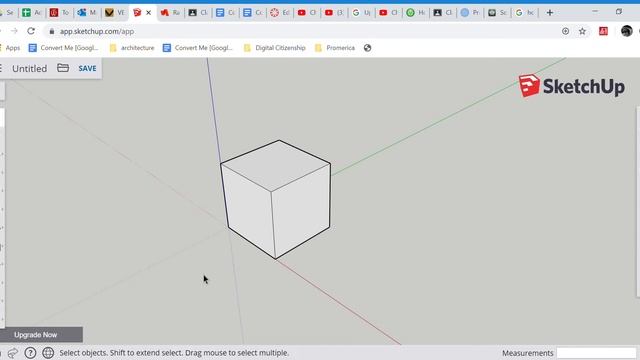This screenshot has width=640, height=360.
Task: Open the Promerica bookmark folder
Action: (x=335, y=48)
